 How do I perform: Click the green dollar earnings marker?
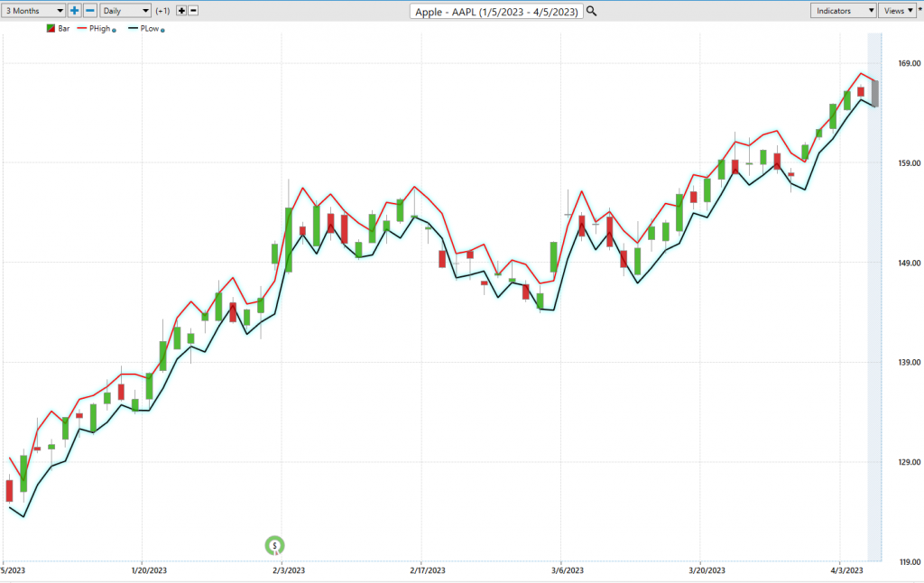[x=274, y=545]
